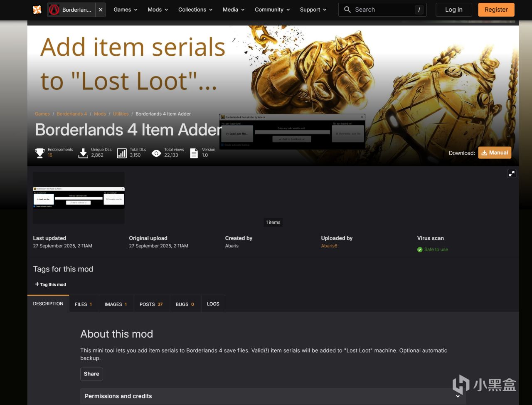Open the Mods dropdown menu
Screen dimensions: 532x405
coord(158,10)
